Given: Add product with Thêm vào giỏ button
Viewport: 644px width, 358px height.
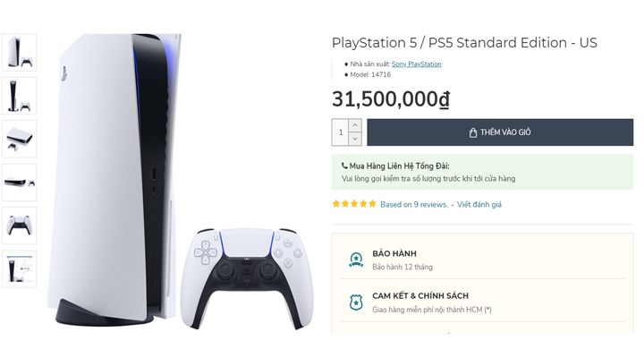Looking at the screenshot, I should point(500,132).
